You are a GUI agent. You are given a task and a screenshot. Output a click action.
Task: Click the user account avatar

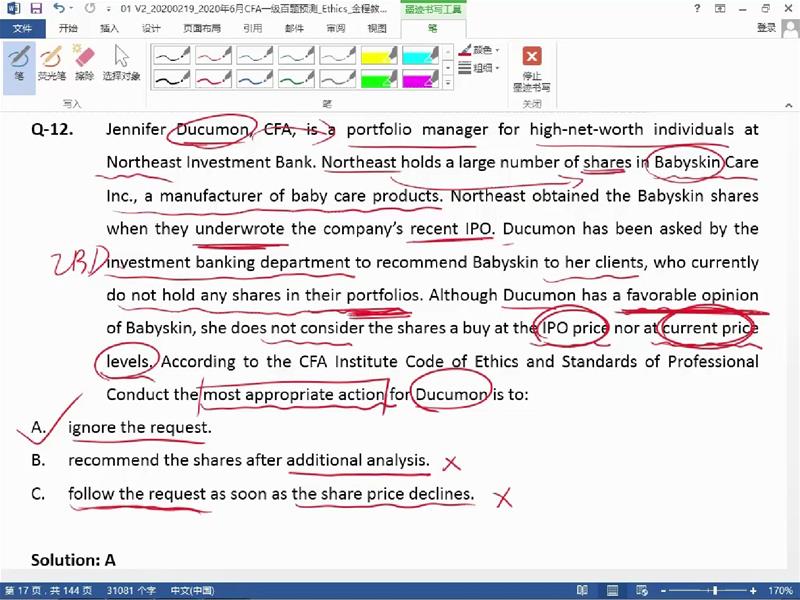point(790,28)
